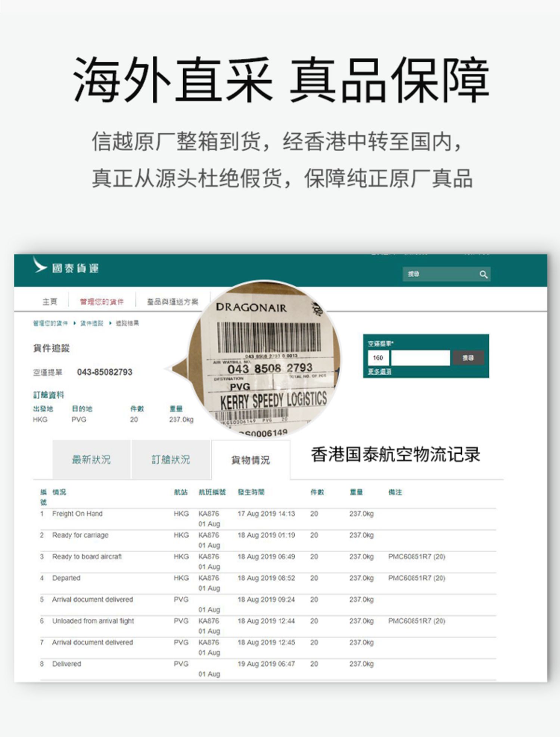
Task: Select Unloaded from arrival flight row
Action: coord(268,626)
